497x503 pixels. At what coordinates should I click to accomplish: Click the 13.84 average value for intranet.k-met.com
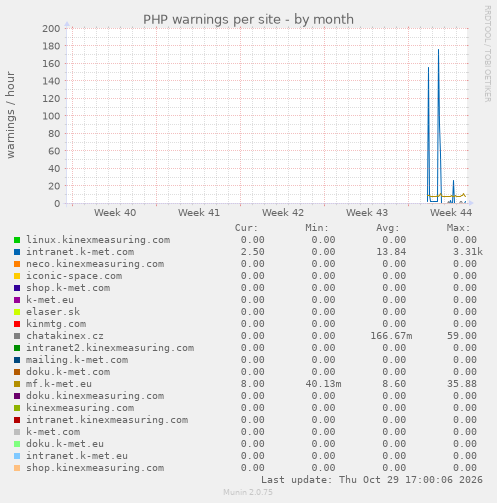391,252
